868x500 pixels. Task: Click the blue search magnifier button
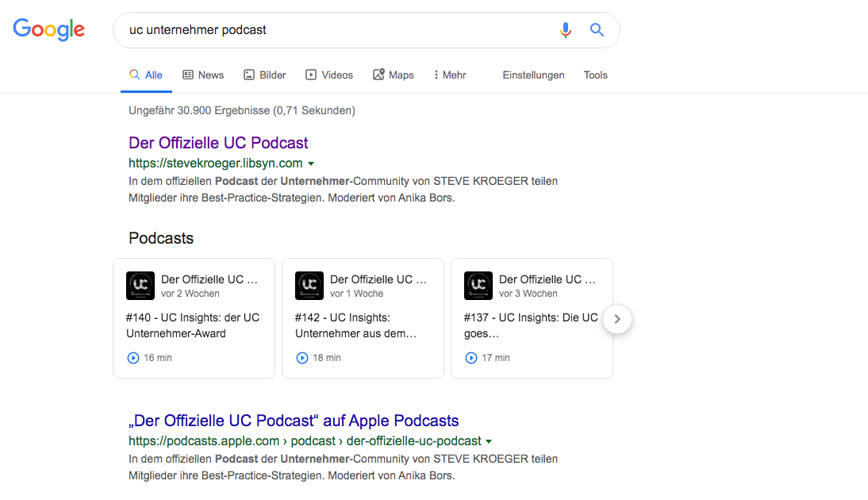(597, 30)
